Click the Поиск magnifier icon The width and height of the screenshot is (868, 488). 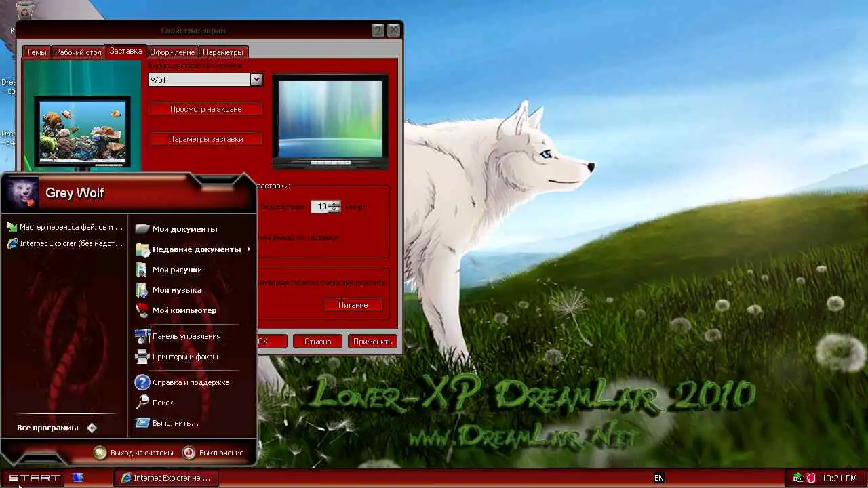[142, 403]
